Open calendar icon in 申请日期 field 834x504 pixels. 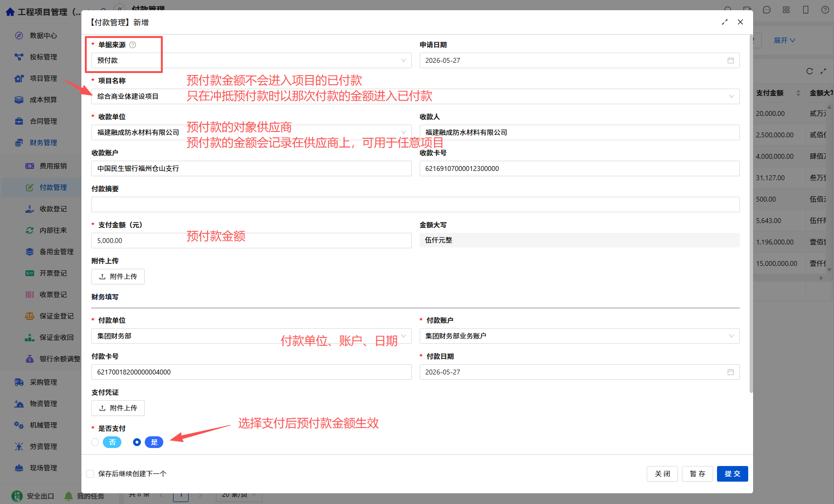point(731,60)
